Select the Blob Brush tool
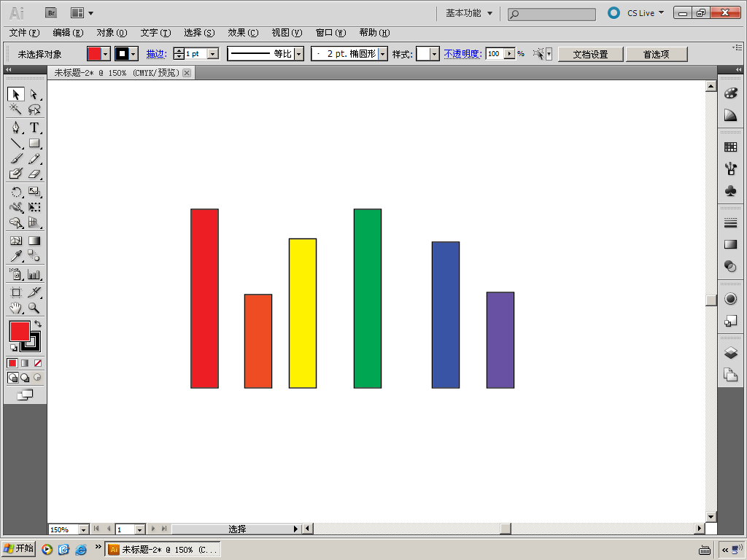Viewport: 747px width, 560px height. pyautogui.click(x=16, y=174)
